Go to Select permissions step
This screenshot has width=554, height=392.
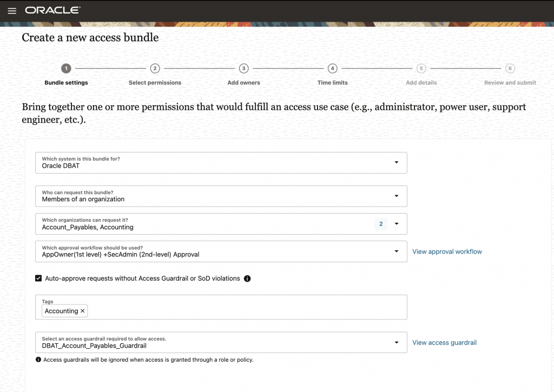click(155, 83)
